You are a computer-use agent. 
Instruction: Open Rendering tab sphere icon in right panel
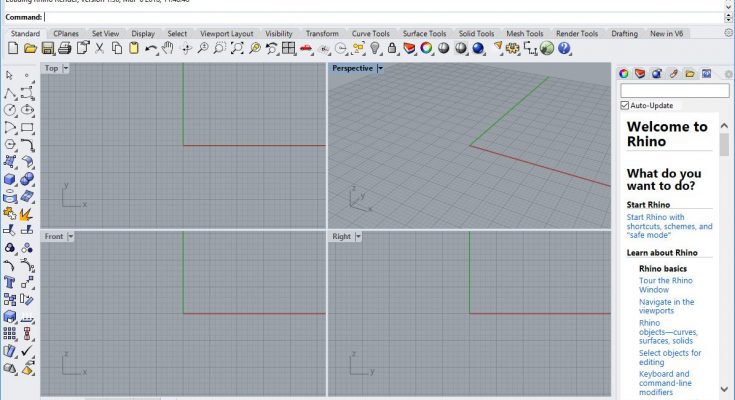coord(656,74)
